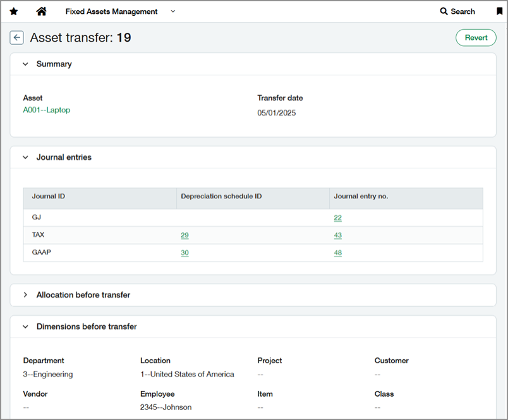Screen dimensions: 508x420
Task: Collapse the Journal entries section
Action: point(25,157)
